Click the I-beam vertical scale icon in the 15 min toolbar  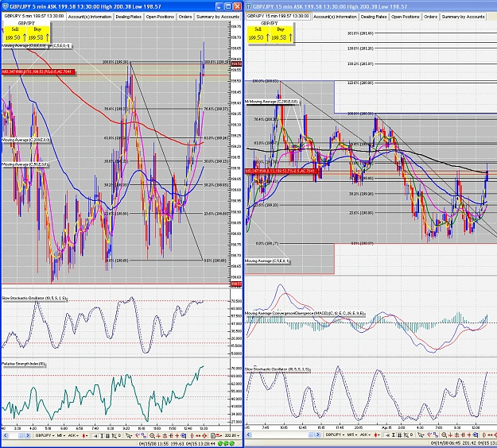pos(394,434)
